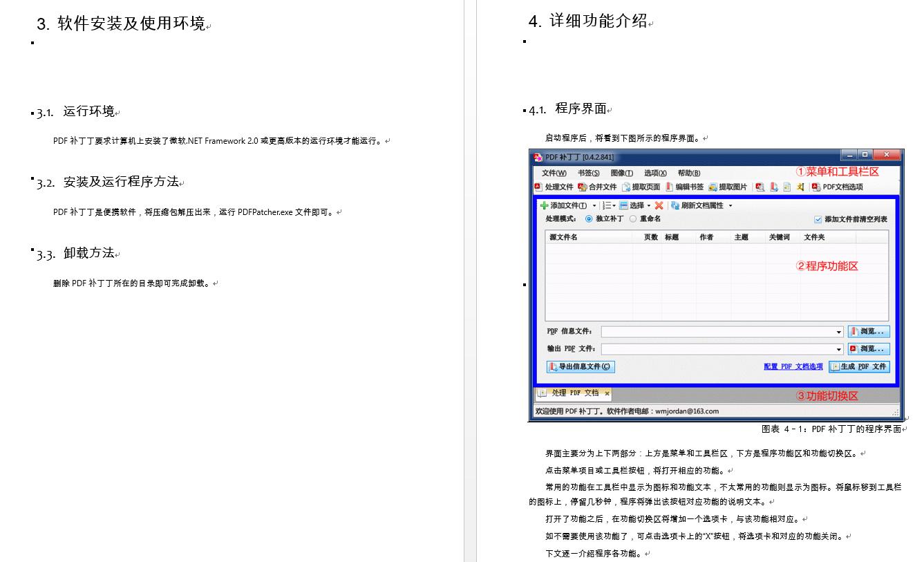Select the 重命名 radio button
The width and height of the screenshot is (924, 562).
[x=633, y=218]
